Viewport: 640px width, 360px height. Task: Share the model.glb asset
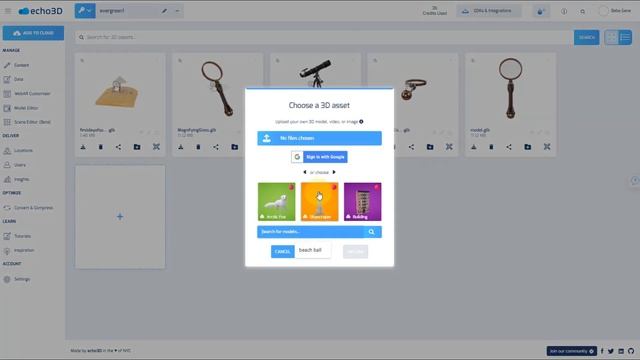point(509,147)
